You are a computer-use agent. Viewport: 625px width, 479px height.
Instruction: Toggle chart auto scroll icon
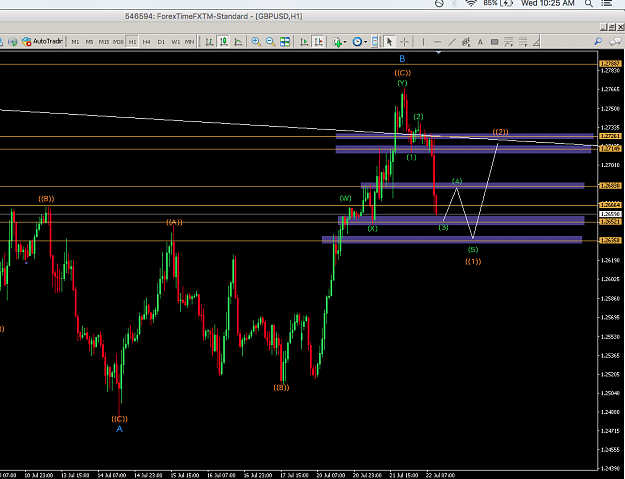pos(304,41)
